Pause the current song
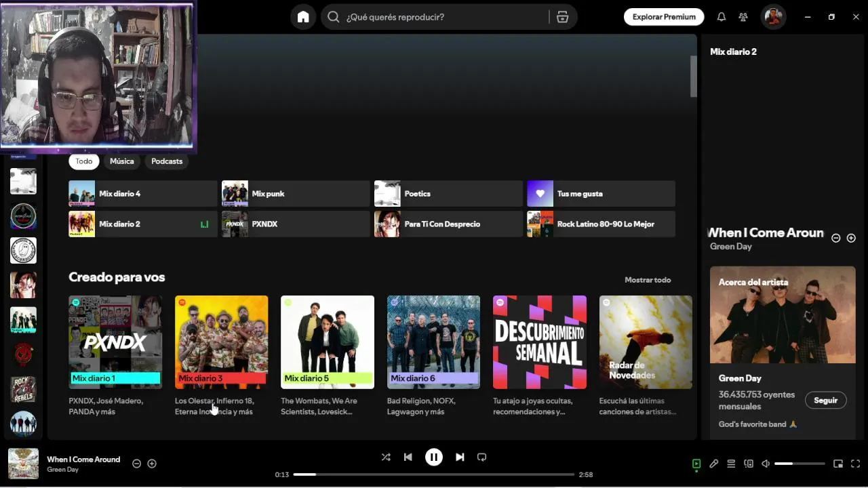The height and width of the screenshot is (488, 868). (x=434, y=457)
